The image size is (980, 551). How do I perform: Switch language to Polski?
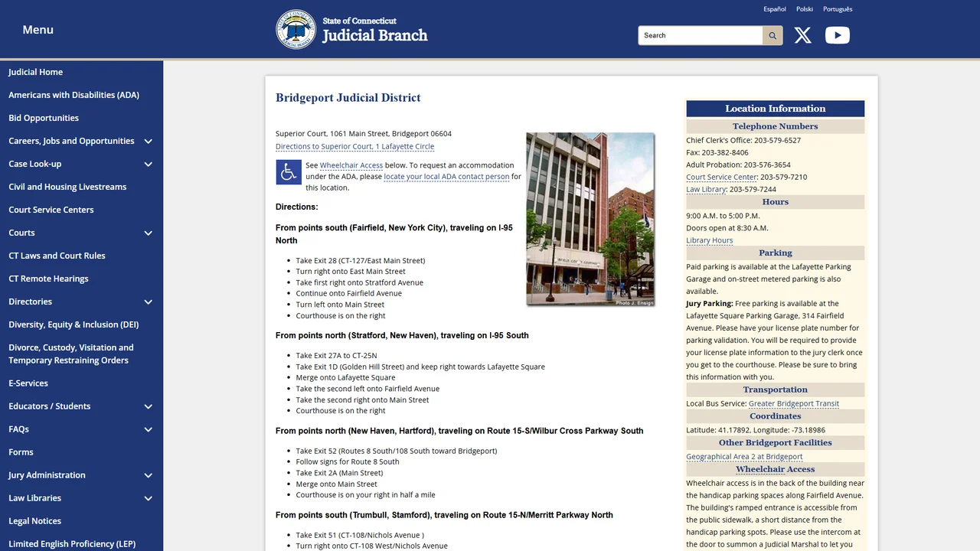(x=805, y=9)
